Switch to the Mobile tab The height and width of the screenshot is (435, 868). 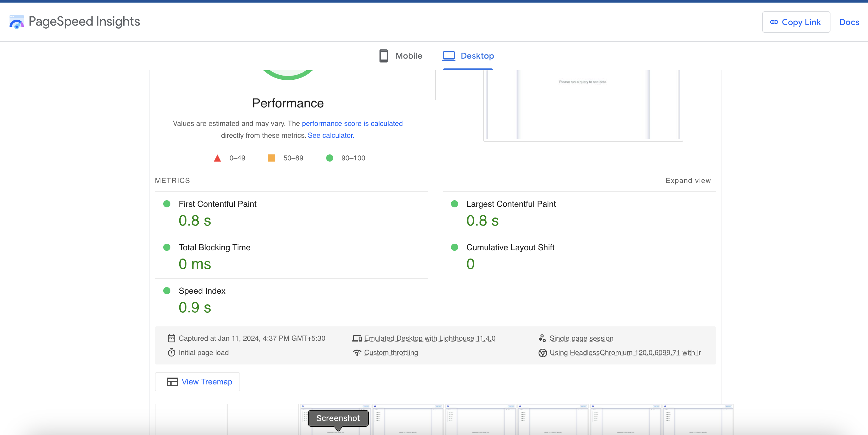[400, 56]
